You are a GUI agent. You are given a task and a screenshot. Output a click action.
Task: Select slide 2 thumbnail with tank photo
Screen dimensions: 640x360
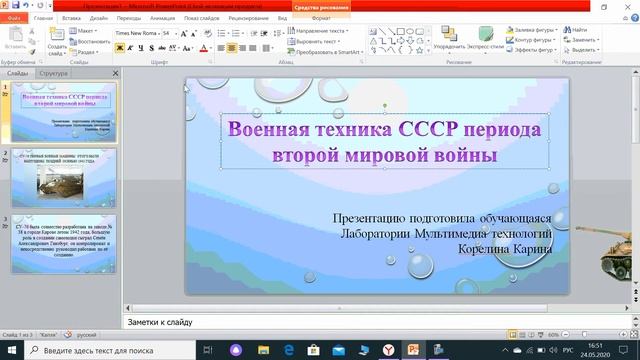coord(64,178)
